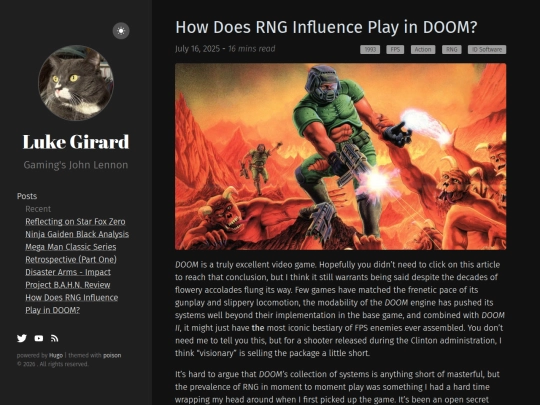
Task: Visit the Hugo footer link
Action: pos(56,355)
